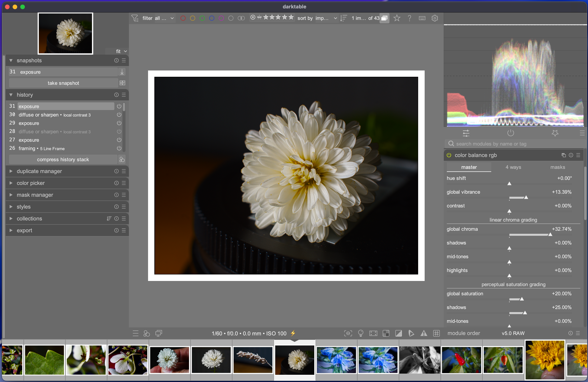588x382 pixels.
Task: Toggle color balance rgb module power
Action: (x=449, y=155)
